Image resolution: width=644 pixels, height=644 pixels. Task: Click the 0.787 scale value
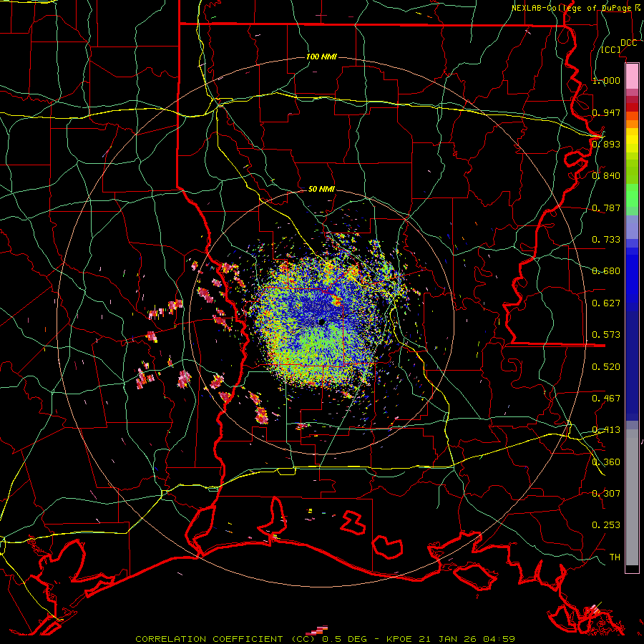point(606,208)
